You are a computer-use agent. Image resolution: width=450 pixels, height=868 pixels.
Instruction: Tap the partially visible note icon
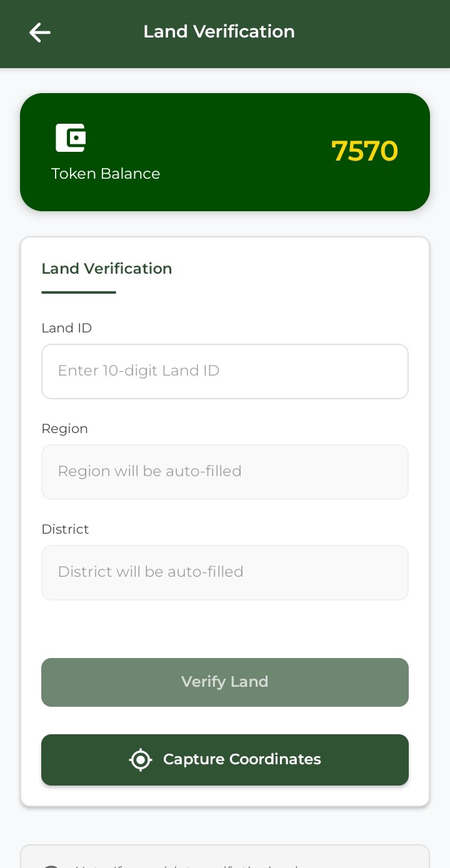pyautogui.click(x=52, y=865)
